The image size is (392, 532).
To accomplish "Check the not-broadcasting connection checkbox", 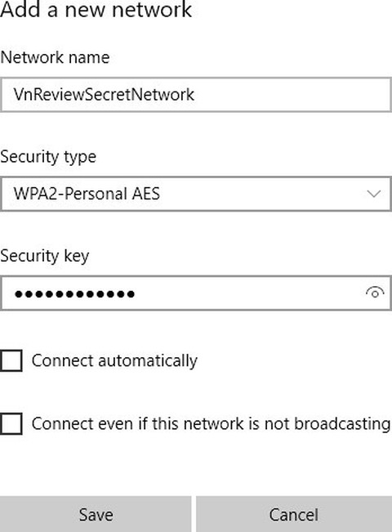I will pyautogui.click(x=11, y=424).
